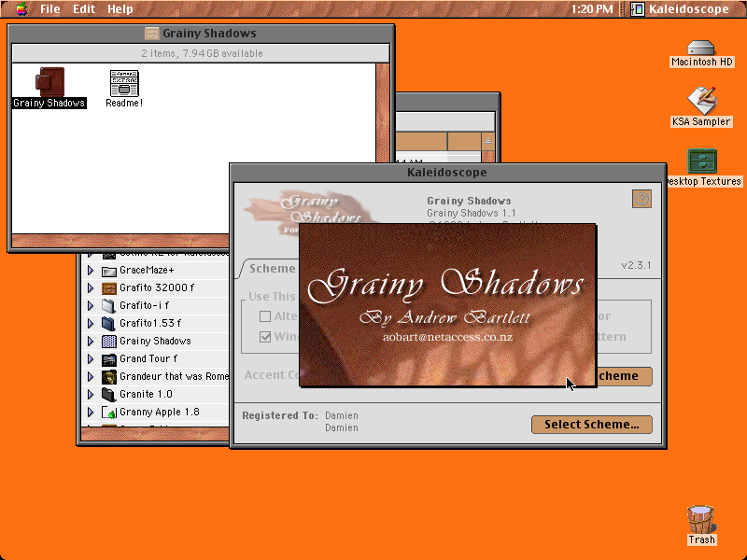Expand the Grandeur that was Rome row

coord(91,377)
